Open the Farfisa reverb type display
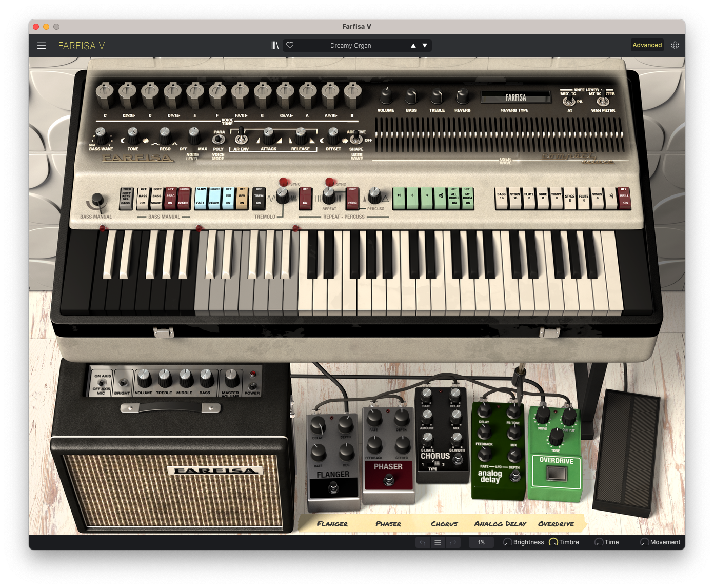714x588 pixels. [x=515, y=97]
